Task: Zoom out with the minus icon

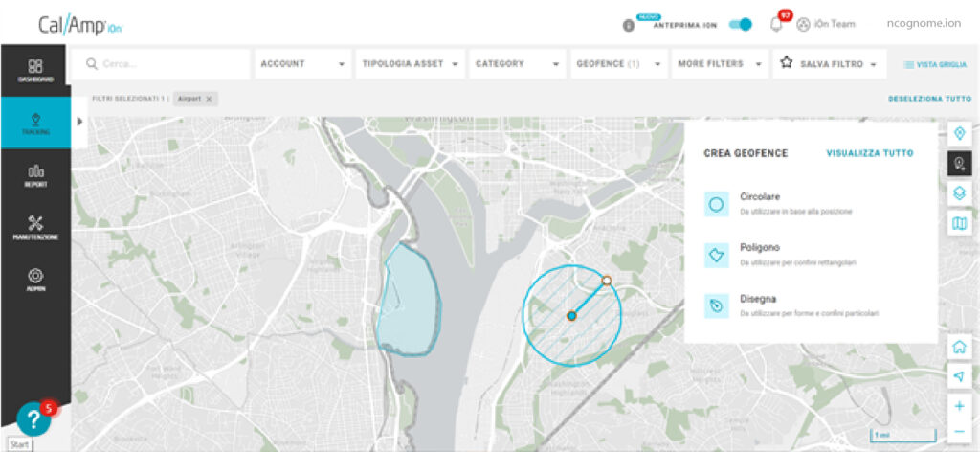Action: pyautogui.click(x=959, y=431)
